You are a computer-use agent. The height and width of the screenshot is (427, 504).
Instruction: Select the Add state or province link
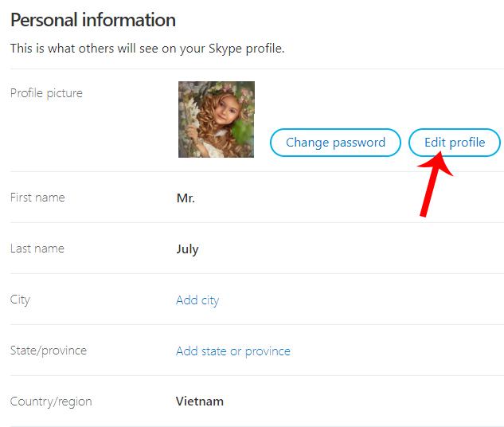point(233,351)
